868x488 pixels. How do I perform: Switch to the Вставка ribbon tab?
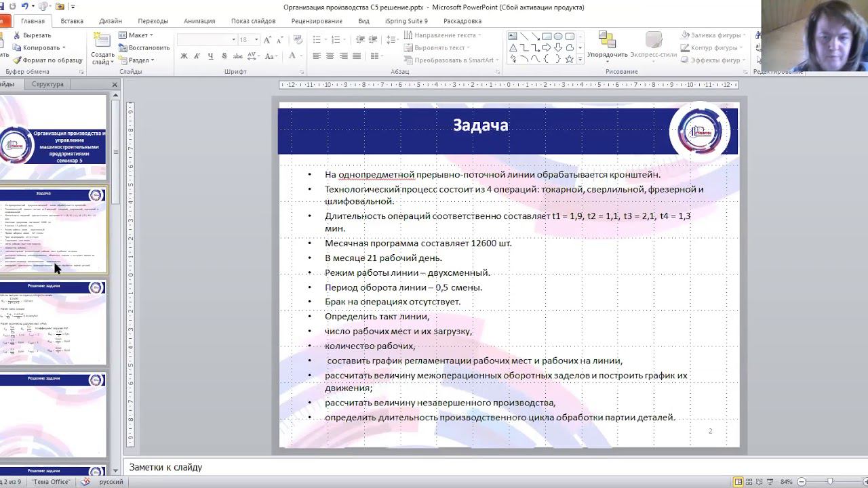point(72,21)
